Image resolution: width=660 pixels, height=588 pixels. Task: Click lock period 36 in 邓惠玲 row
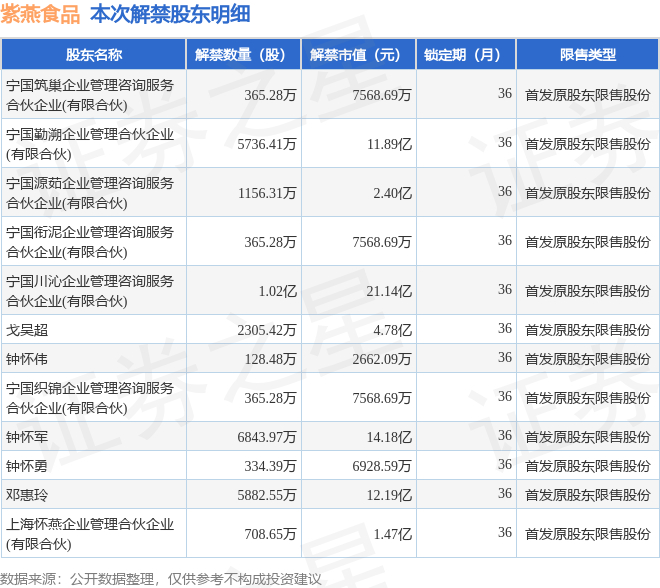(505, 493)
